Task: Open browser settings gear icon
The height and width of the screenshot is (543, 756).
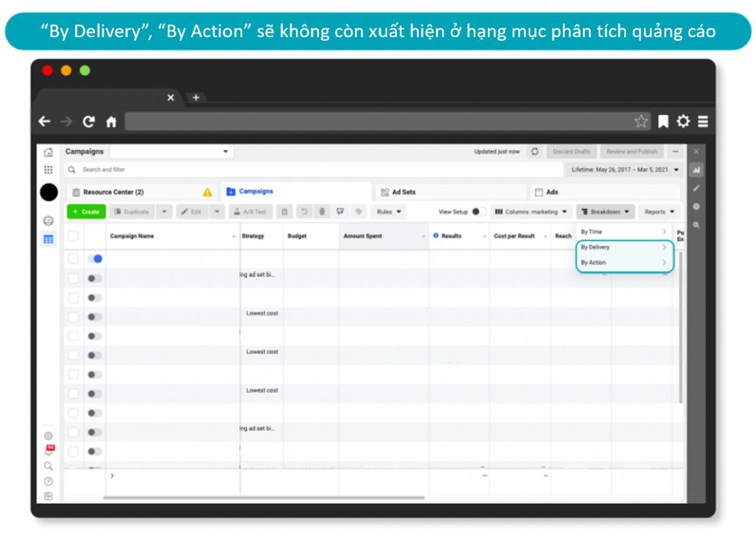Action: point(683,122)
